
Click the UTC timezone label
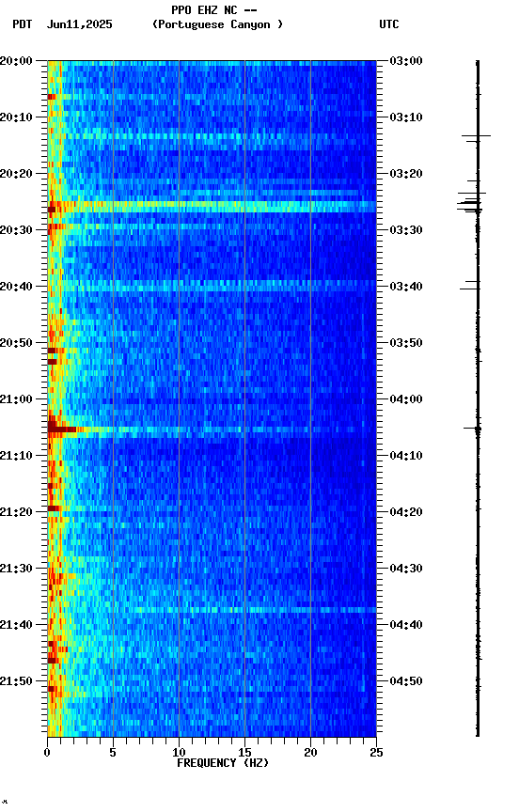point(389,24)
